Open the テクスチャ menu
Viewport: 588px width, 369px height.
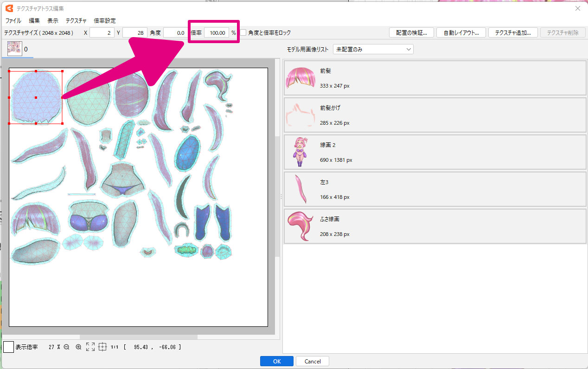pyautogui.click(x=76, y=21)
